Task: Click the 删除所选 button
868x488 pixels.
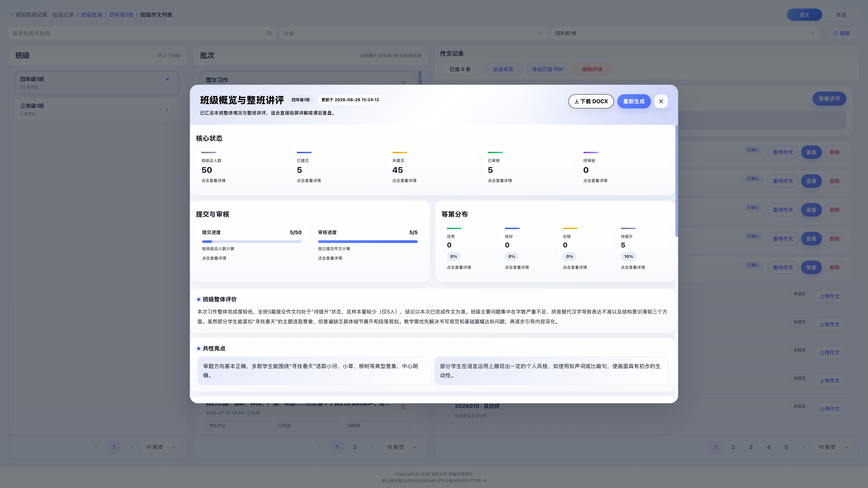Action: [592, 69]
